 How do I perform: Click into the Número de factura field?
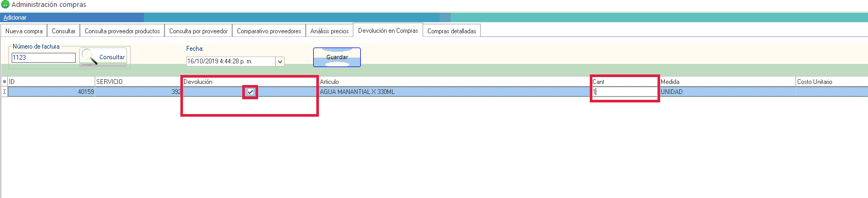[x=43, y=58]
